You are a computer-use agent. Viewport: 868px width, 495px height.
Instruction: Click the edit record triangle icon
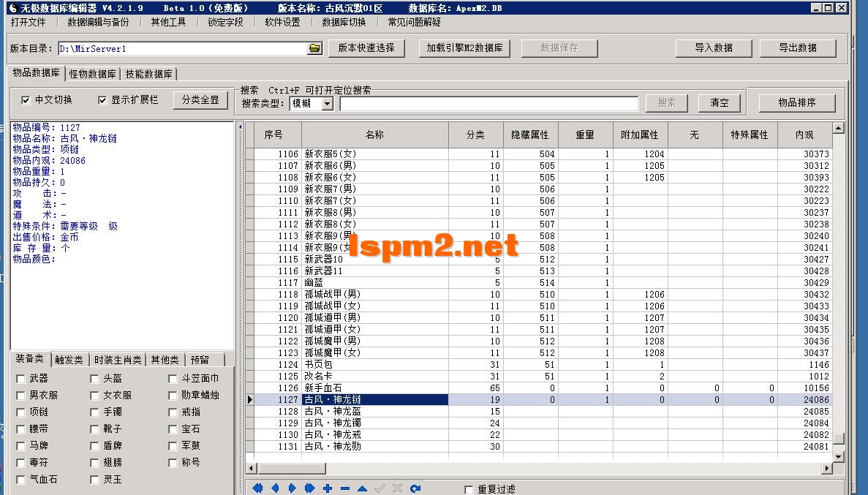(x=362, y=488)
